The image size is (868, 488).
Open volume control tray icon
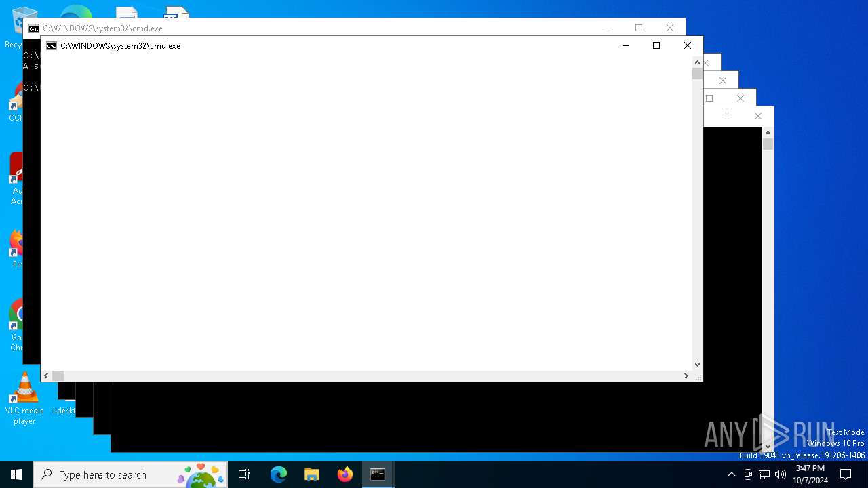(x=781, y=474)
